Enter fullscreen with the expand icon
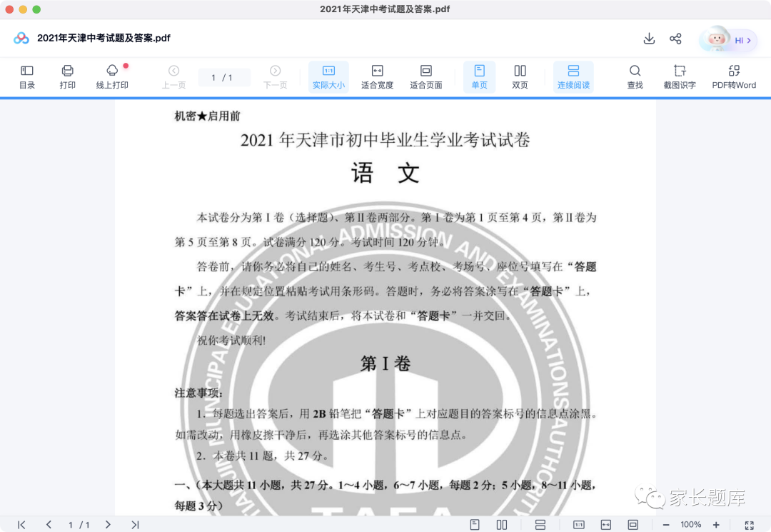This screenshot has width=771, height=532. point(750,525)
